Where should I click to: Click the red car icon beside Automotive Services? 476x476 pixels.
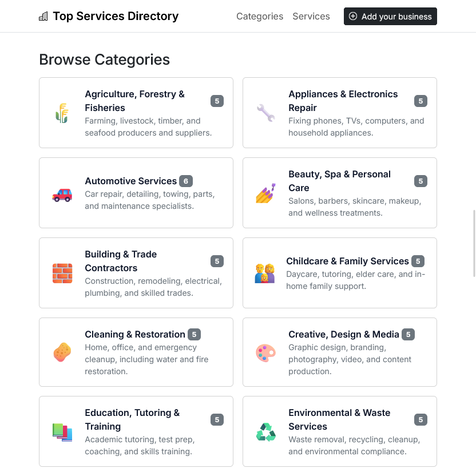tap(62, 193)
